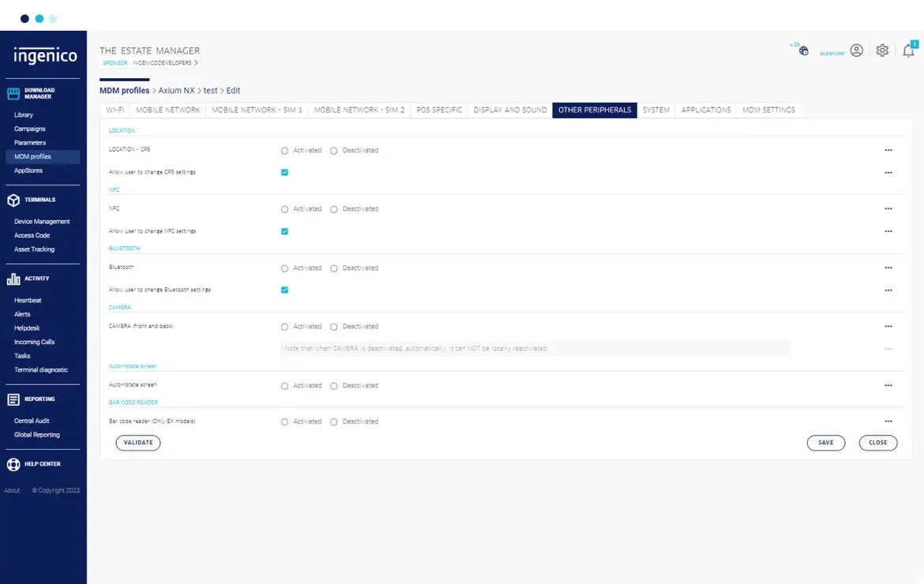
Task: Open the notifications bell icon
Action: pyautogui.click(x=908, y=51)
